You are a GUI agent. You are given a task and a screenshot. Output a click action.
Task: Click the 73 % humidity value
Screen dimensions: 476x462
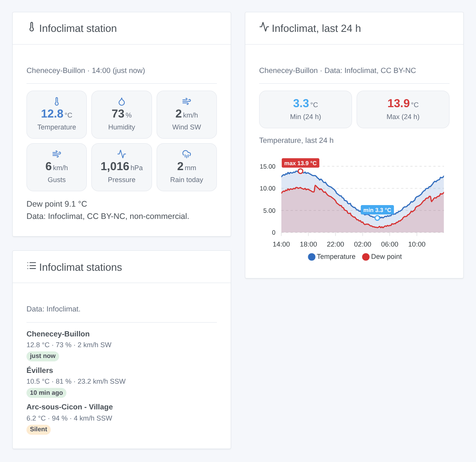122,114
